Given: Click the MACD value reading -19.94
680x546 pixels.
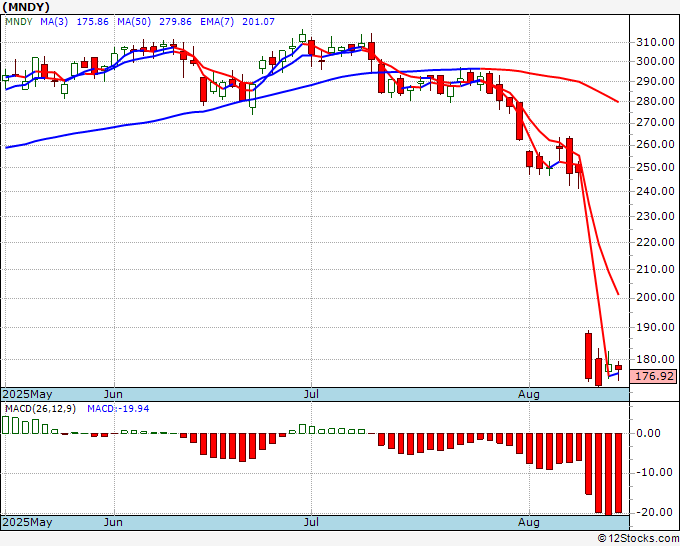Looking at the screenshot, I should (118, 409).
